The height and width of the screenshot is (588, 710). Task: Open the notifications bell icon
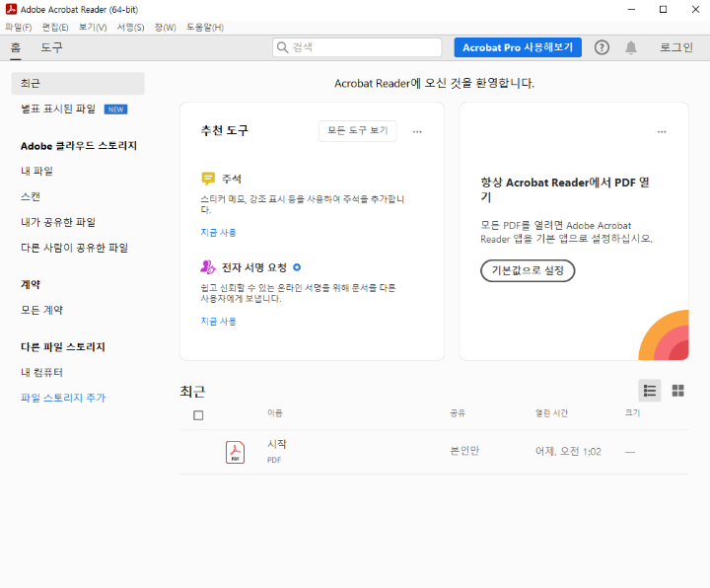[x=631, y=47]
